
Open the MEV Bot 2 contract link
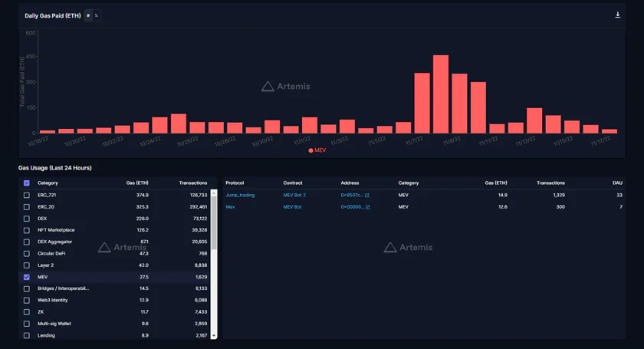click(294, 196)
